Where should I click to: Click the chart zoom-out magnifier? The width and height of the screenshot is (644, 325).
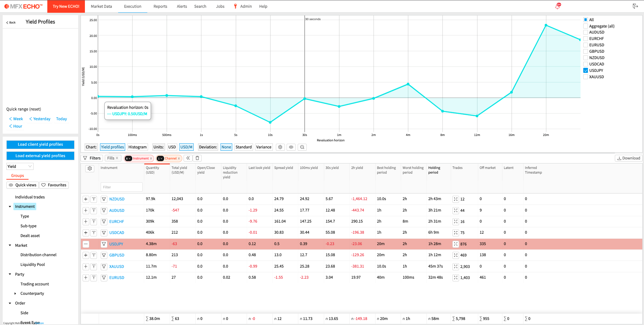click(302, 147)
